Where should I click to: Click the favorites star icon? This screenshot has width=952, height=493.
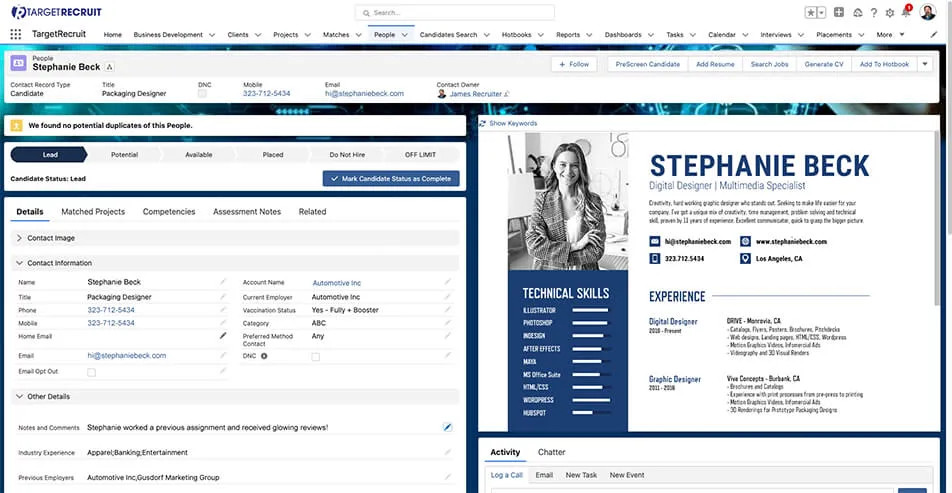812,13
